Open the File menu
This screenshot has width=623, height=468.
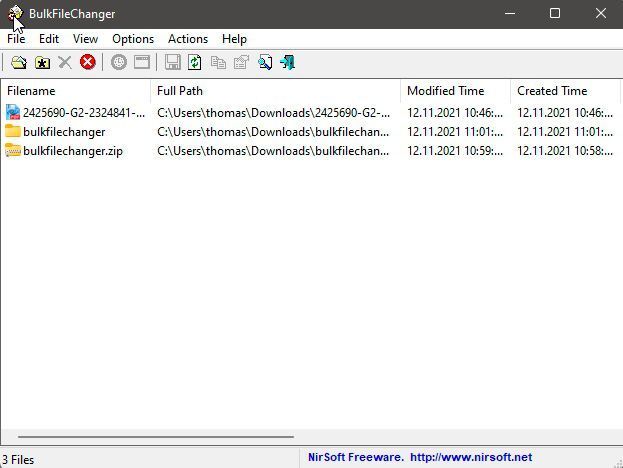[x=16, y=39]
